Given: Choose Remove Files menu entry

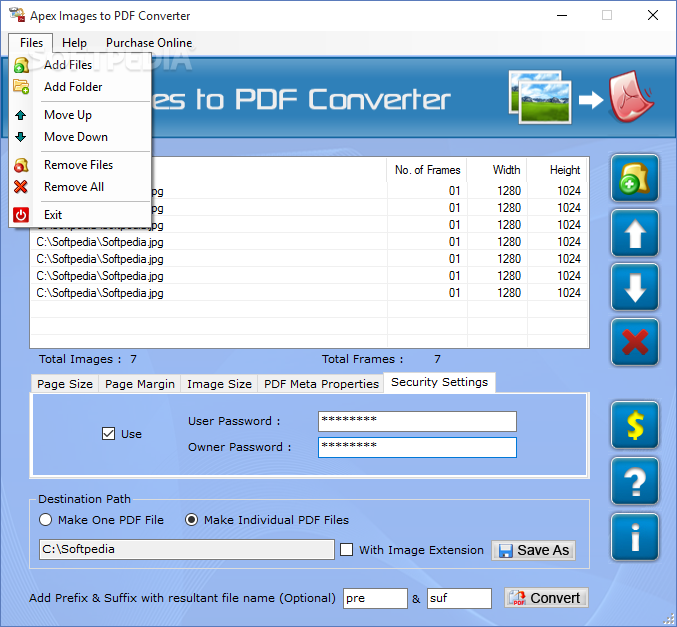Looking at the screenshot, I should [80, 165].
